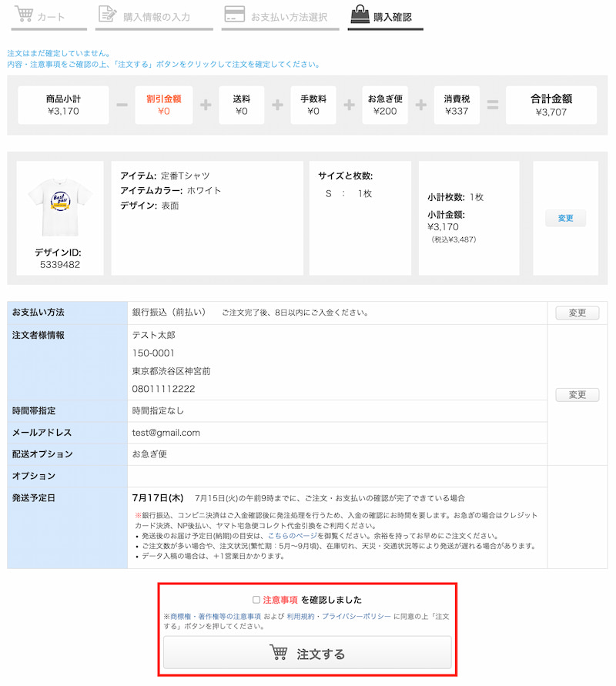Click the 手数料 ¥0 box
Image resolution: width=616 pixels, height=686 pixels.
[x=313, y=105]
